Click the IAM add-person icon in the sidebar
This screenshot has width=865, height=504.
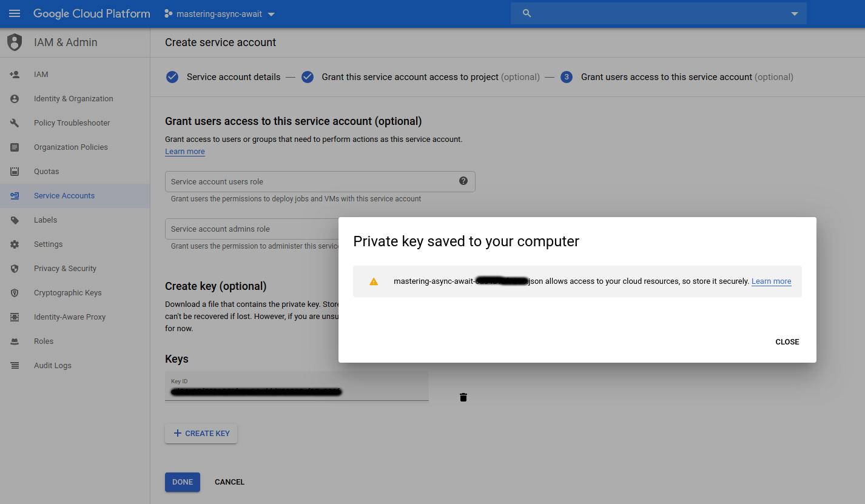15,75
